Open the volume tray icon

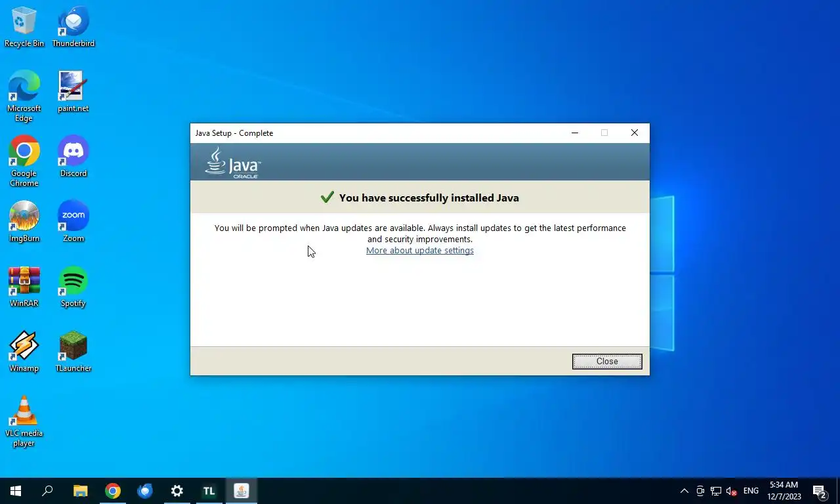[x=732, y=491]
